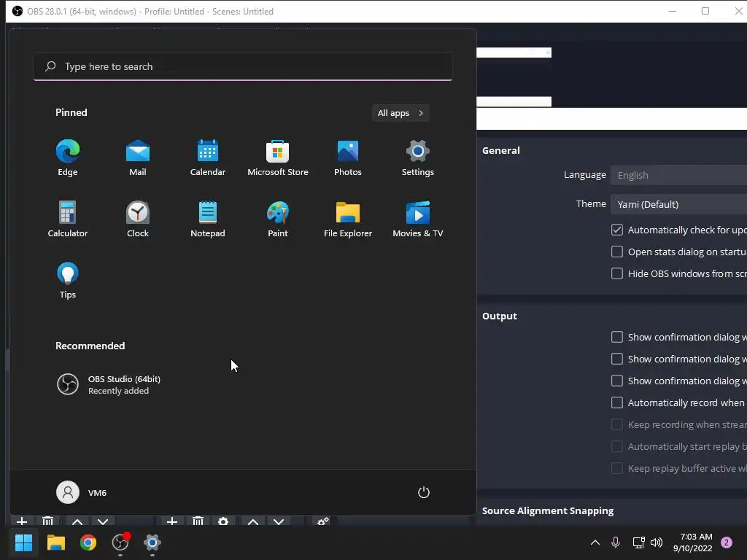747x560 pixels.
Task: Open the Clock app
Action: click(138, 219)
